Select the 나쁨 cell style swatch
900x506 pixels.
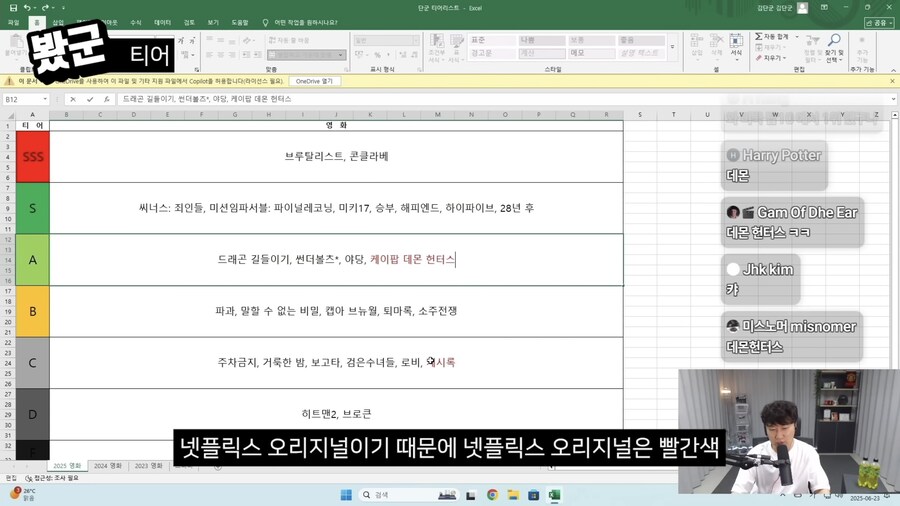click(x=541, y=40)
